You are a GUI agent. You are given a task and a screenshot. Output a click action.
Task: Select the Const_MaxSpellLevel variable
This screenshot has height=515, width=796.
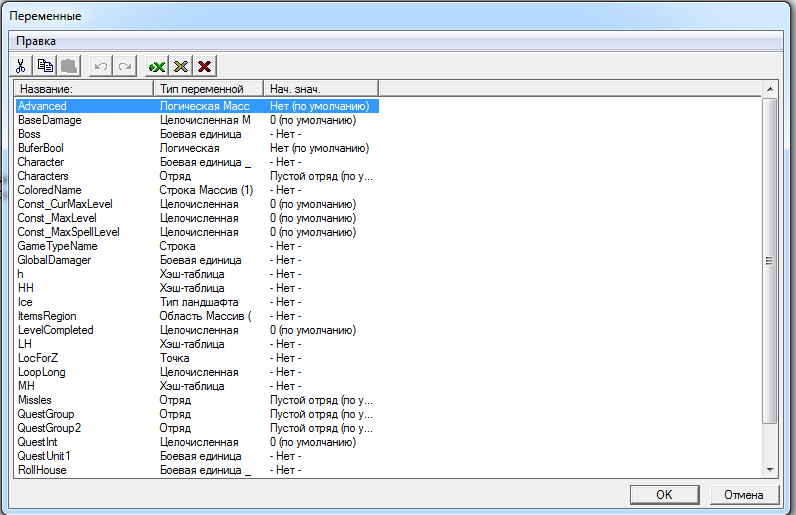pyautogui.click(x=69, y=232)
